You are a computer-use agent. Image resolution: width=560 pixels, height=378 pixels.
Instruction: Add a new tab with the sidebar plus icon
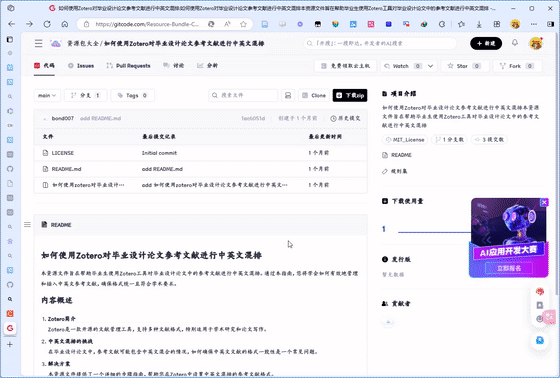pos(10,344)
